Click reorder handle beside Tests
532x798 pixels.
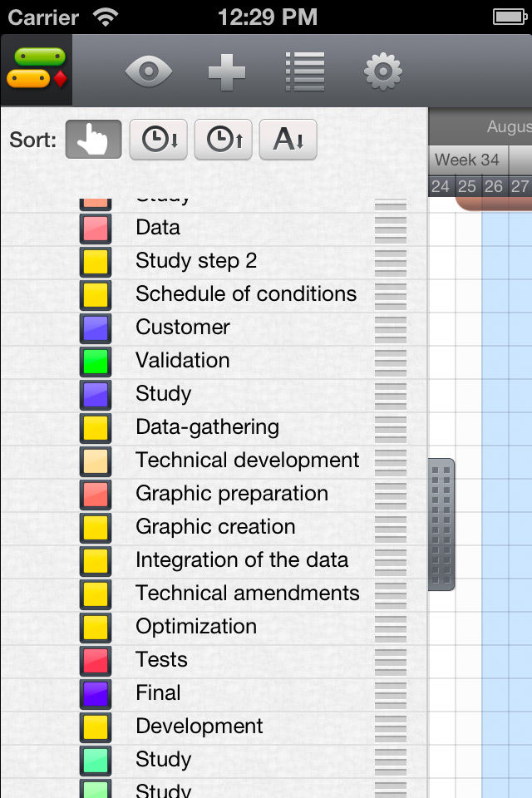point(391,660)
